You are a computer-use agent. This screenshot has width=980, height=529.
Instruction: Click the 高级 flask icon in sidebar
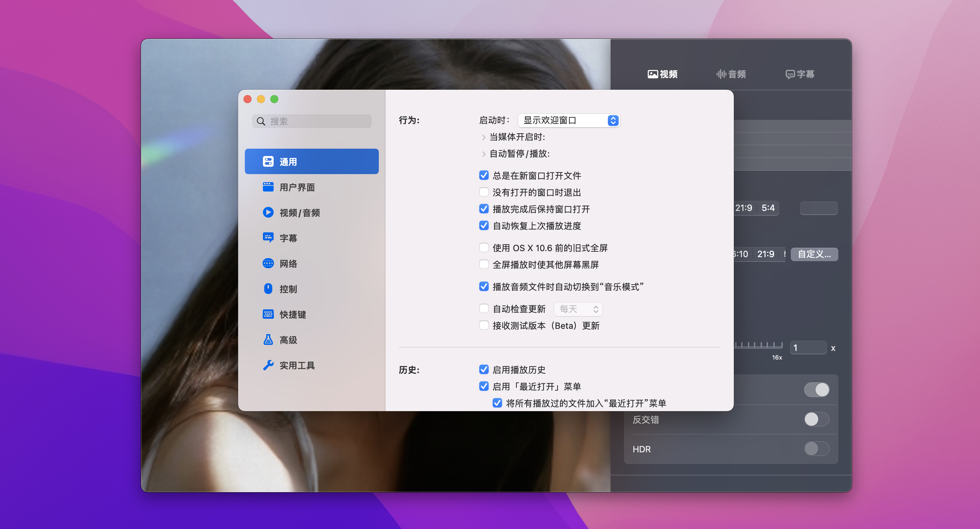tap(268, 339)
